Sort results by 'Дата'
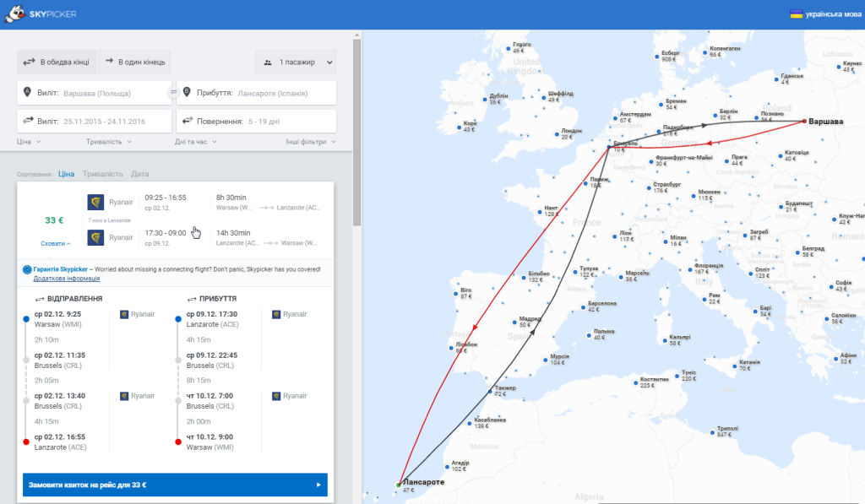Viewport: 865px width, 504px height. click(x=140, y=174)
